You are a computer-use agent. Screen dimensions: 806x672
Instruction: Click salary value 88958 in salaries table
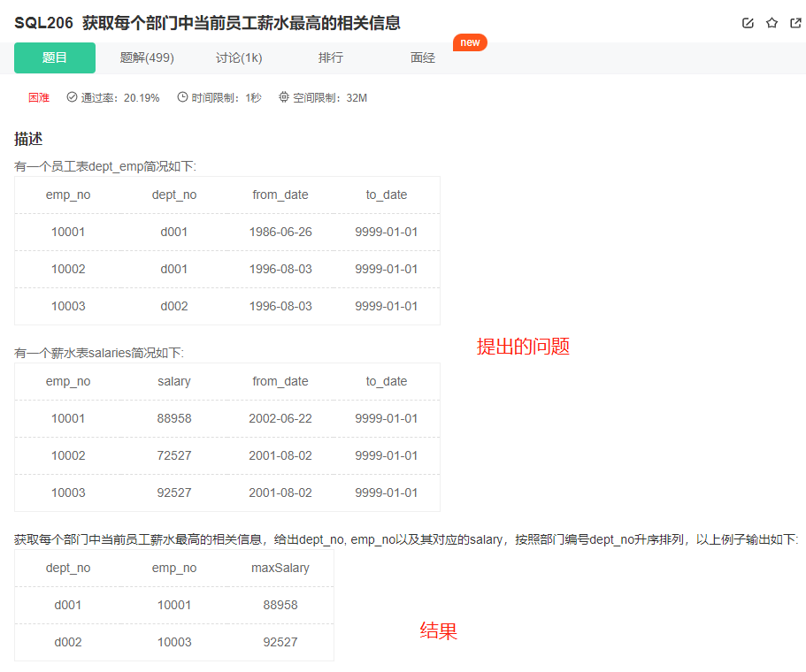[174, 418]
